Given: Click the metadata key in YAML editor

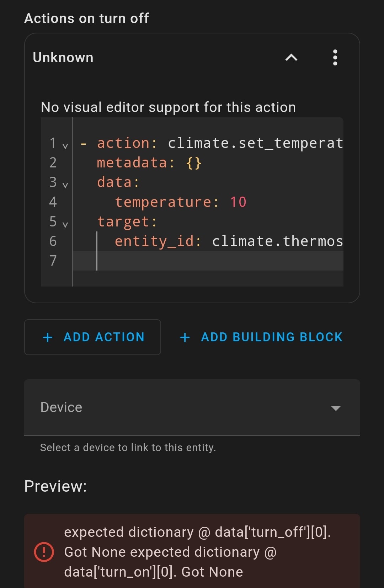Looking at the screenshot, I should click(x=132, y=163).
